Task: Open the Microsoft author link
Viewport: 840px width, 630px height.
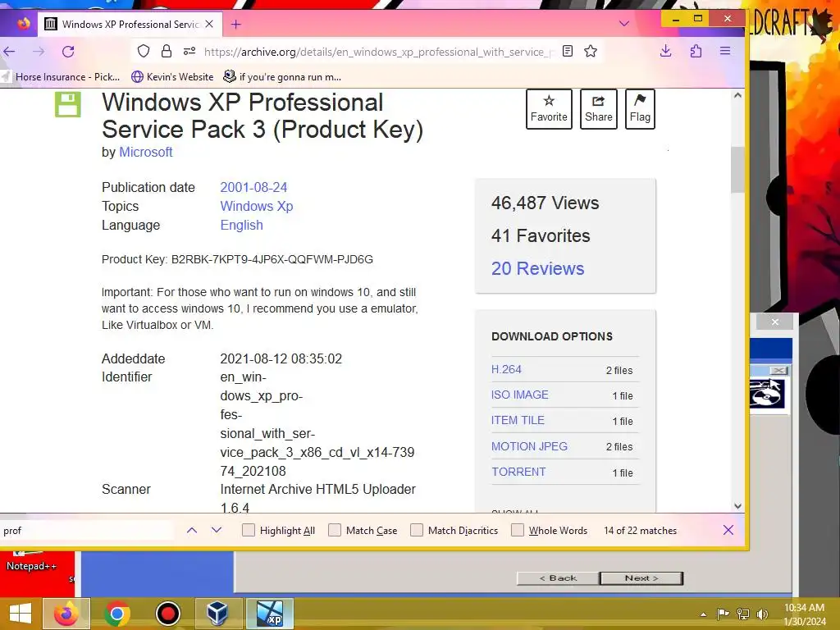Action: (146, 152)
